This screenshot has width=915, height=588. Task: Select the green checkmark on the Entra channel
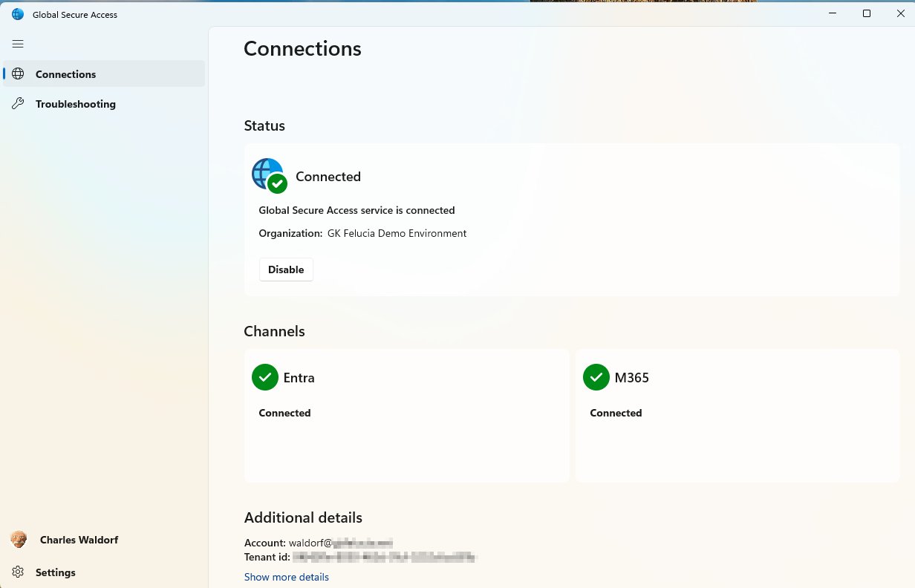click(265, 377)
